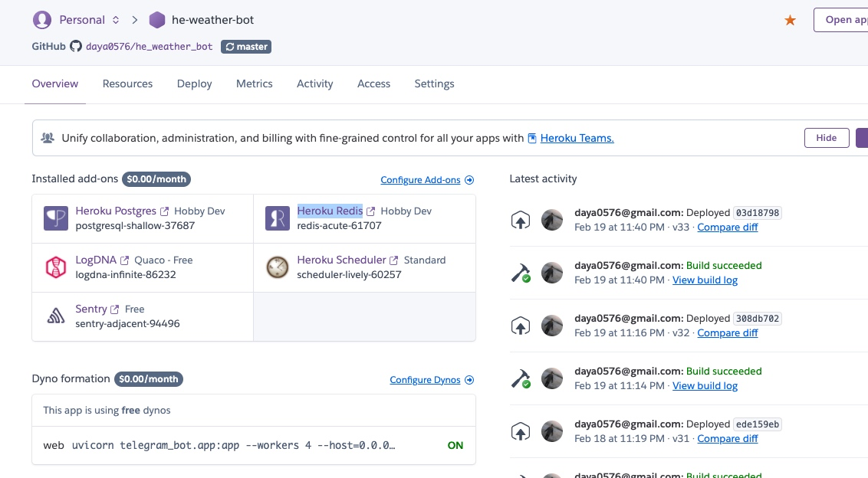Click the Heroku Postgres add-on icon
868x478 pixels.
coord(56,218)
